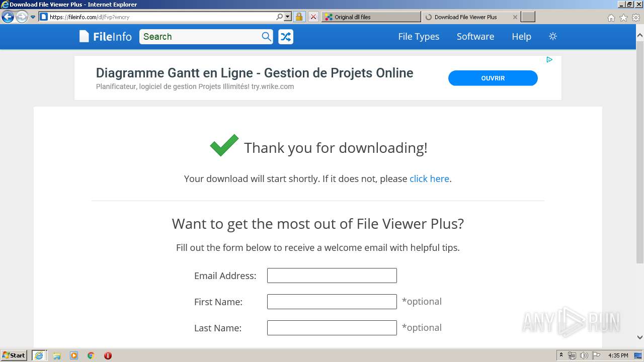Click the Last Name input field
Image resolution: width=644 pixels, height=362 pixels.
332,328
